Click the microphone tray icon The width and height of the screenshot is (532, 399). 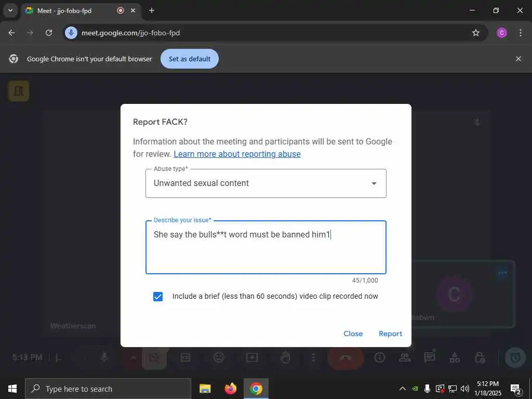coord(427,389)
